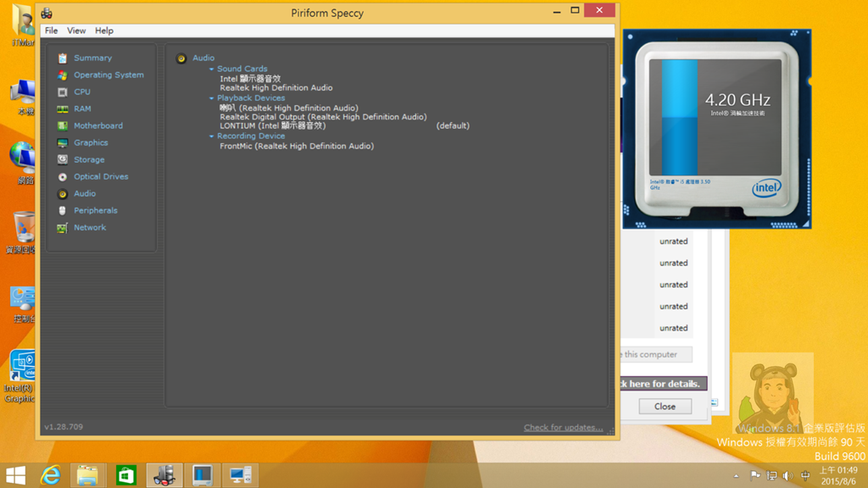The height and width of the screenshot is (488, 868).
Task: Select the Peripherals section label
Action: click(x=96, y=210)
